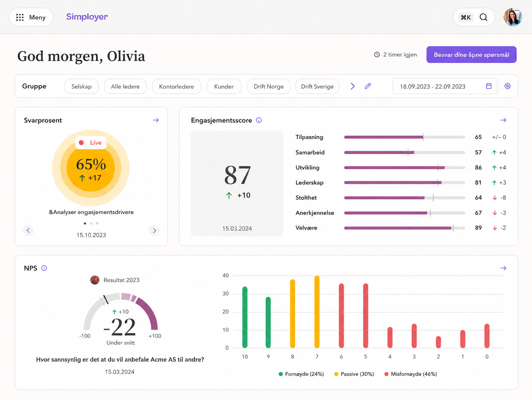The width and height of the screenshot is (532, 400).
Task: Open the Meny grid menu button
Action: [31, 17]
